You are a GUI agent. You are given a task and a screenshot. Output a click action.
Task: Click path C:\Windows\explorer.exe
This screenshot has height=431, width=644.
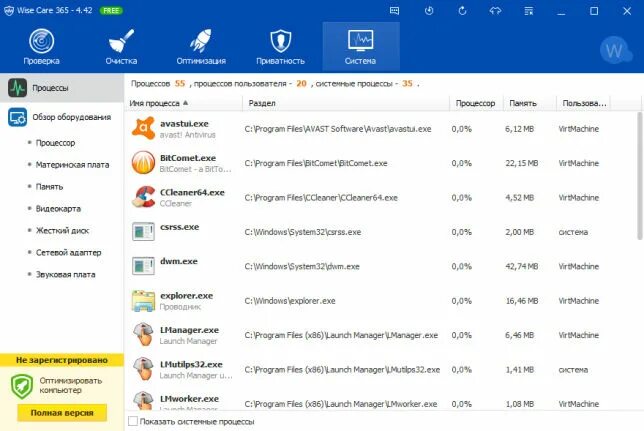(x=290, y=301)
